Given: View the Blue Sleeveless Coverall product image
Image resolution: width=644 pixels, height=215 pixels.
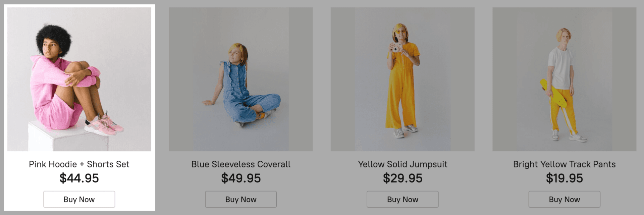Looking at the screenshot, I should pos(241,79).
